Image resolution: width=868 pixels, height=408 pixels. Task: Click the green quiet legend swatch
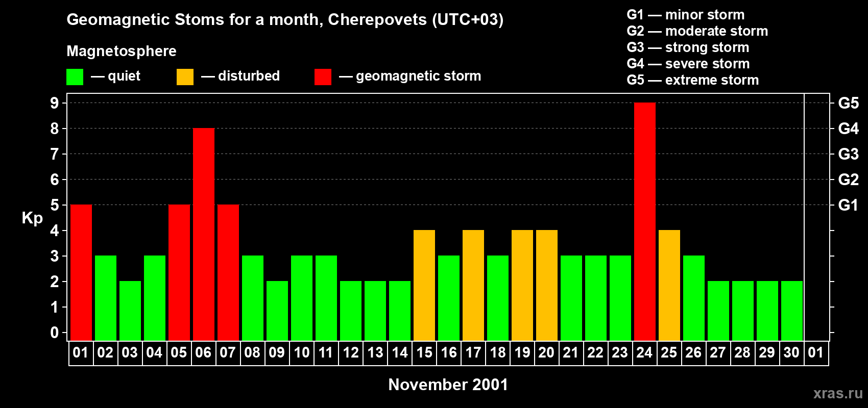click(75, 77)
